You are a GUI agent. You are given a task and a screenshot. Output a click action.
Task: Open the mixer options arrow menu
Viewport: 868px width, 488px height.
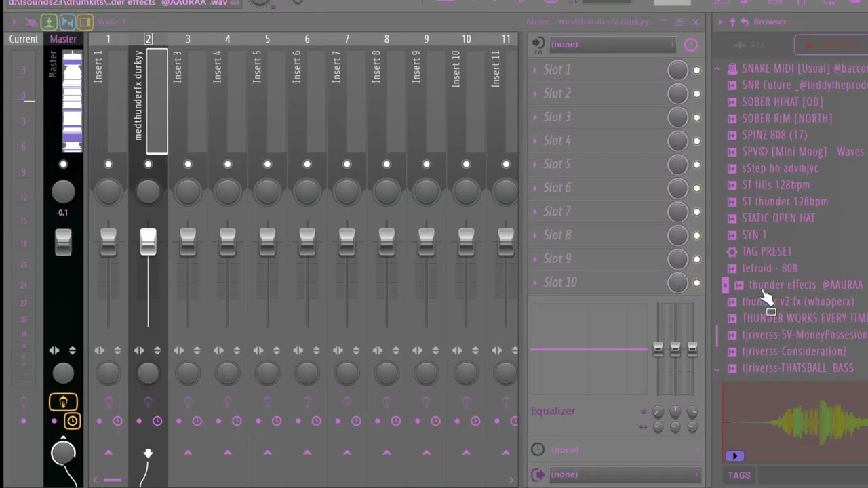pos(14,22)
